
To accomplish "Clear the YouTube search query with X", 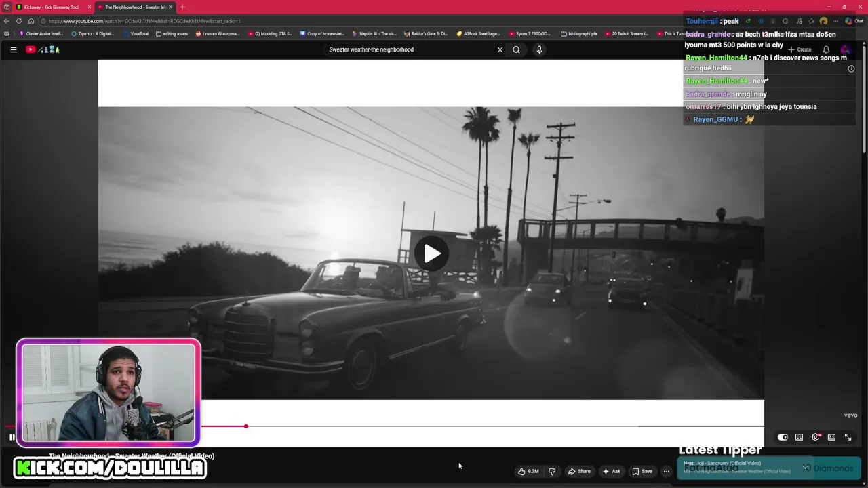I will click(500, 49).
